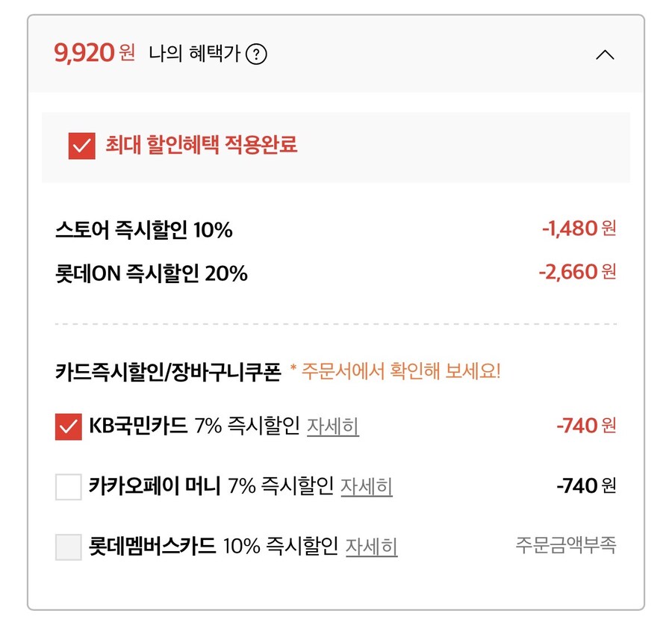Screen dimensions: 672x637
Task: Click the -2,660원 롯데ON discount amount
Action: click(x=577, y=272)
